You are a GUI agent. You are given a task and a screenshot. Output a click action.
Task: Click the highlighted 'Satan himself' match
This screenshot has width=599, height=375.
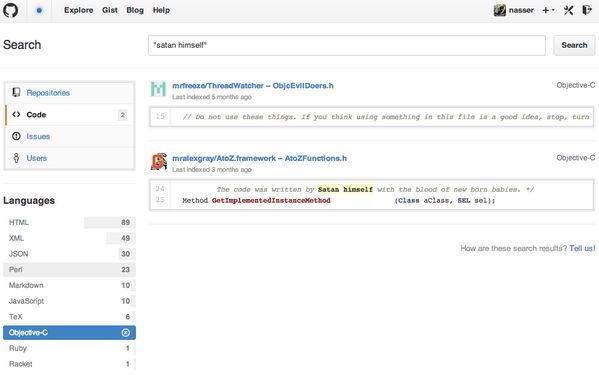pos(345,189)
